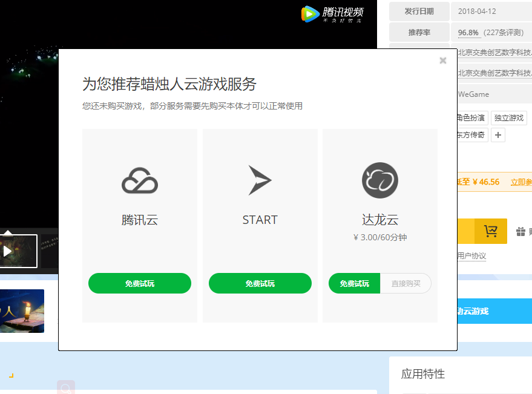Choose 直接购买 for 达龙云
The image size is (532, 394).
[x=406, y=283]
